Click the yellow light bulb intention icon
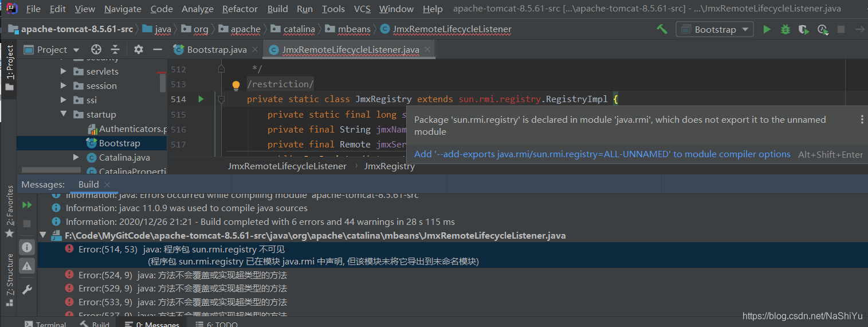The width and height of the screenshot is (868, 327). pyautogui.click(x=235, y=85)
